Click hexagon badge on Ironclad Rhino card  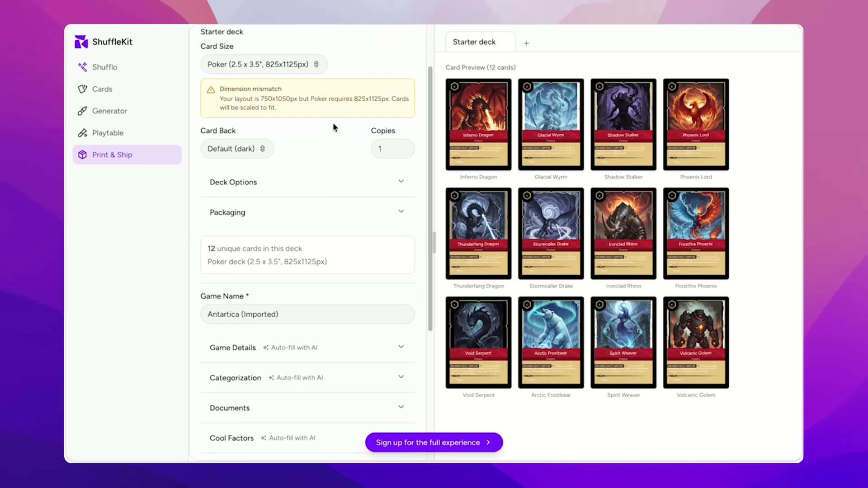coord(599,196)
